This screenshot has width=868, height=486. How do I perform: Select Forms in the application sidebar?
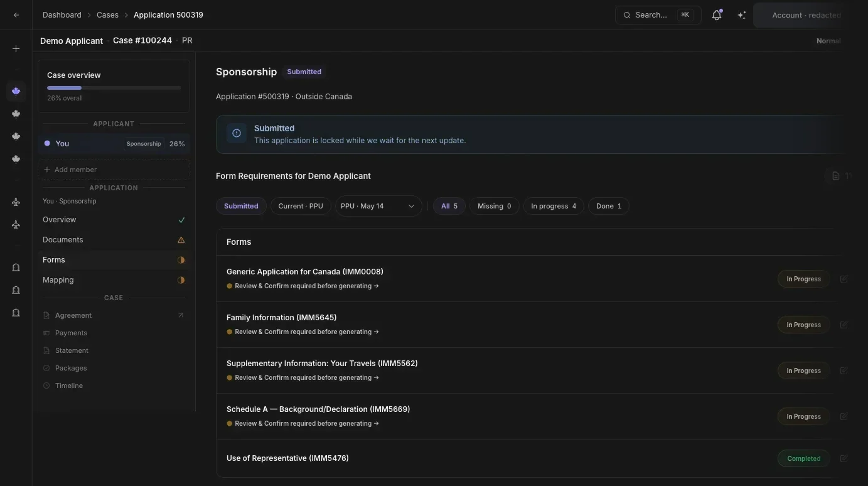click(114, 260)
